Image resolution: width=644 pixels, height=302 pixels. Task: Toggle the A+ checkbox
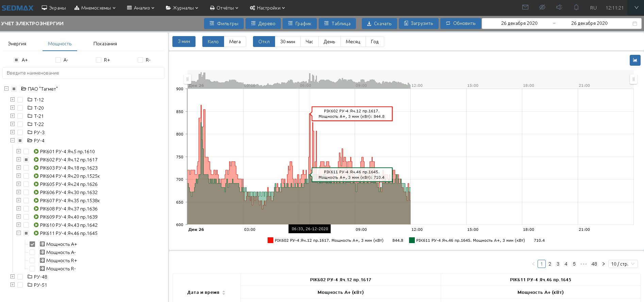16,60
